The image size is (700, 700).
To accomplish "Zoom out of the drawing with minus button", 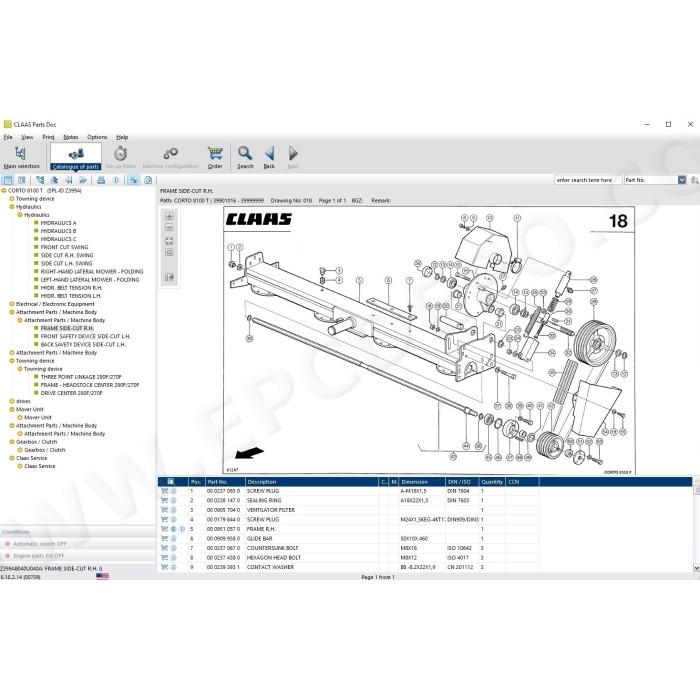I will click(169, 228).
